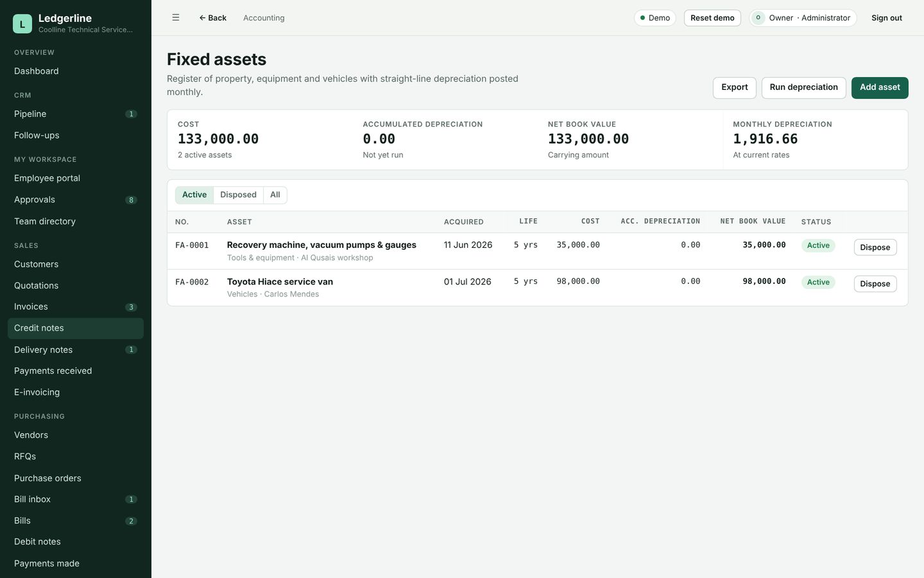Switch to the Active assets tab
This screenshot has width=924, height=578.
click(194, 195)
